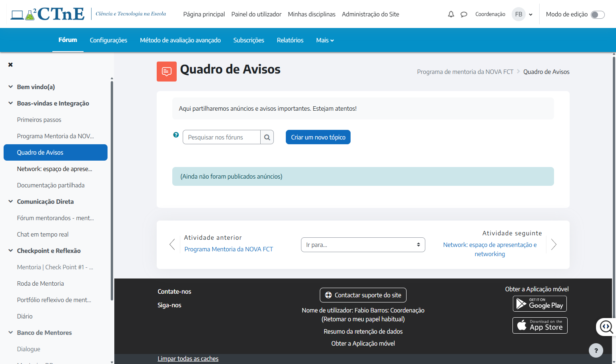The image size is (616, 364).
Task: Collapse the Comunicação Direta section
Action: click(11, 201)
